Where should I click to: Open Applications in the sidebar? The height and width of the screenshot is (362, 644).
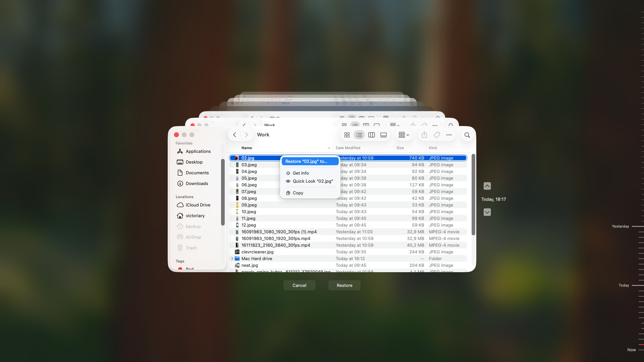198,151
